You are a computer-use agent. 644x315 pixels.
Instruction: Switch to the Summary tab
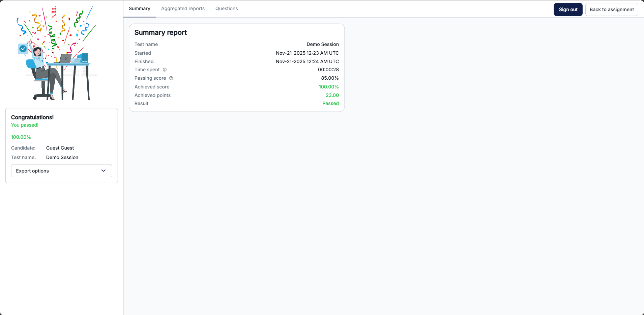[139, 9]
